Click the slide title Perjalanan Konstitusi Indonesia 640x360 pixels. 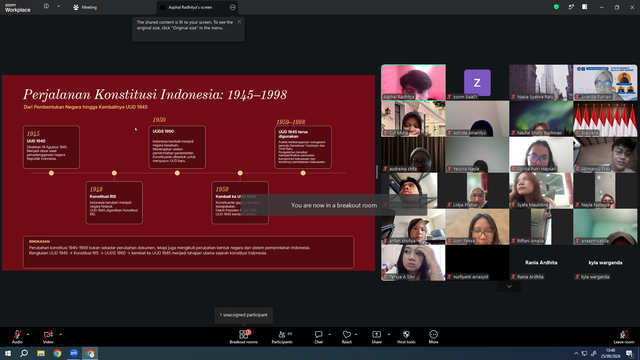pyautogui.click(x=155, y=95)
